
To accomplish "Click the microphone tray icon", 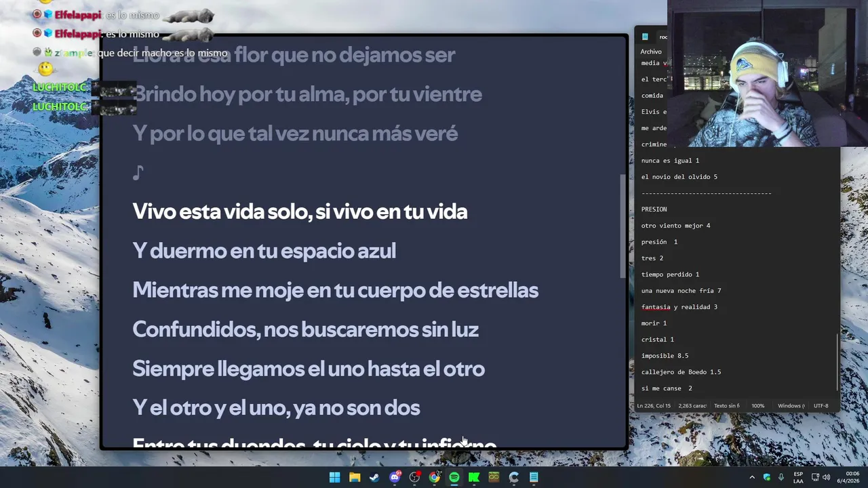I will 781,477.
